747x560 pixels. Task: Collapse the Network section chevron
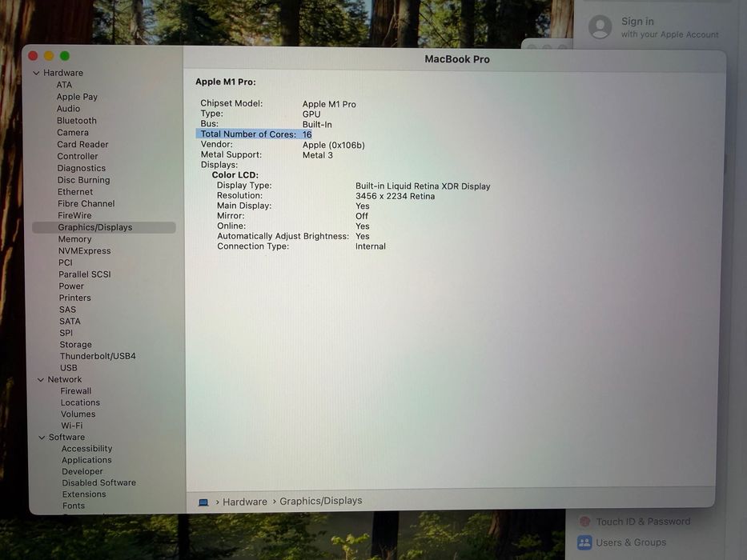[x=41, y=379]
